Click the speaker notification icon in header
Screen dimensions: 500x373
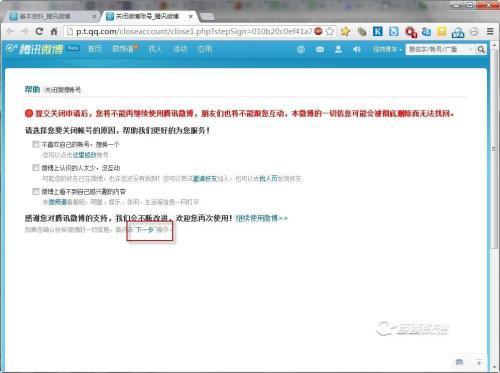357,49
